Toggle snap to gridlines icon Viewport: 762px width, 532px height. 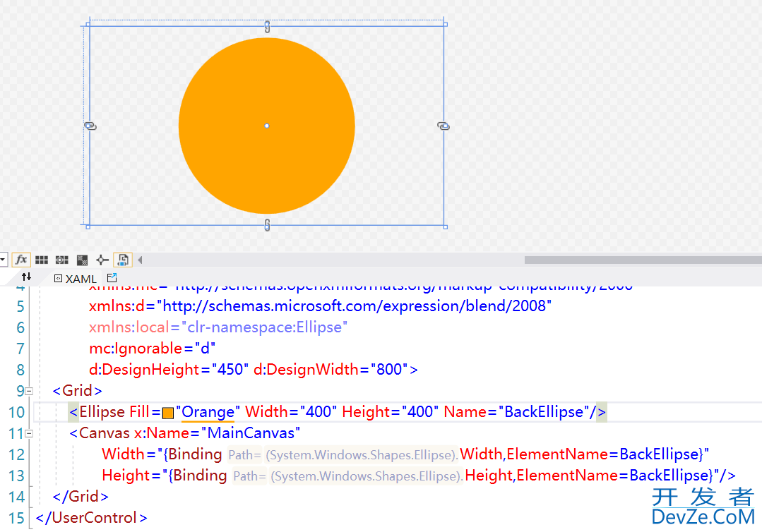[x=61, y=260]
